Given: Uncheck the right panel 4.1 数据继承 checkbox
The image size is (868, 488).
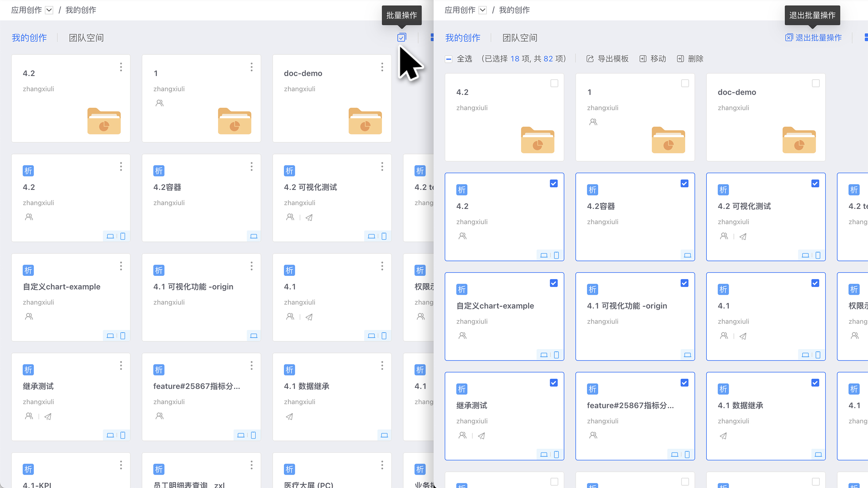Looking at the screenshot, I should (x=815, y=383).
